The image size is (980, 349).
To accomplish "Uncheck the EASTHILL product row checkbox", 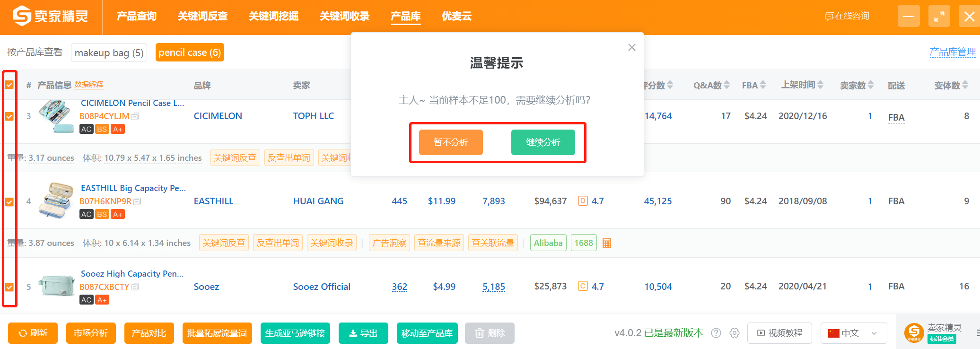I will 9,202.
